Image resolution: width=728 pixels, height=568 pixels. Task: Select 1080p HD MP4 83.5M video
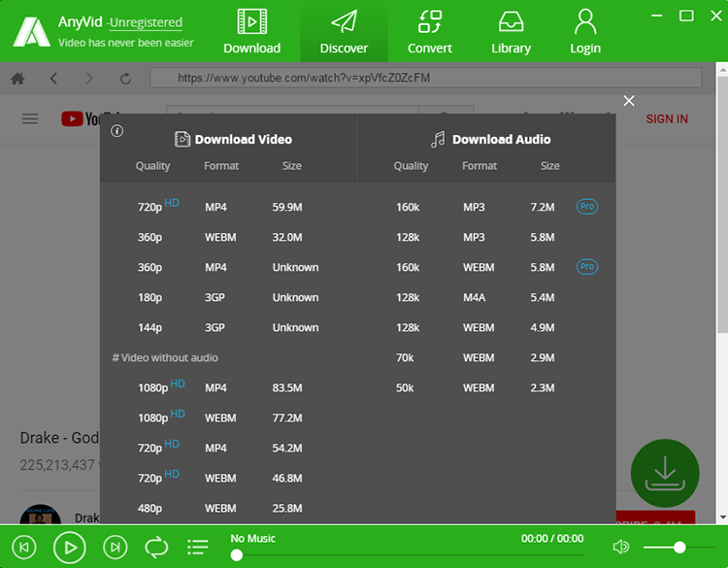[228, 387]
